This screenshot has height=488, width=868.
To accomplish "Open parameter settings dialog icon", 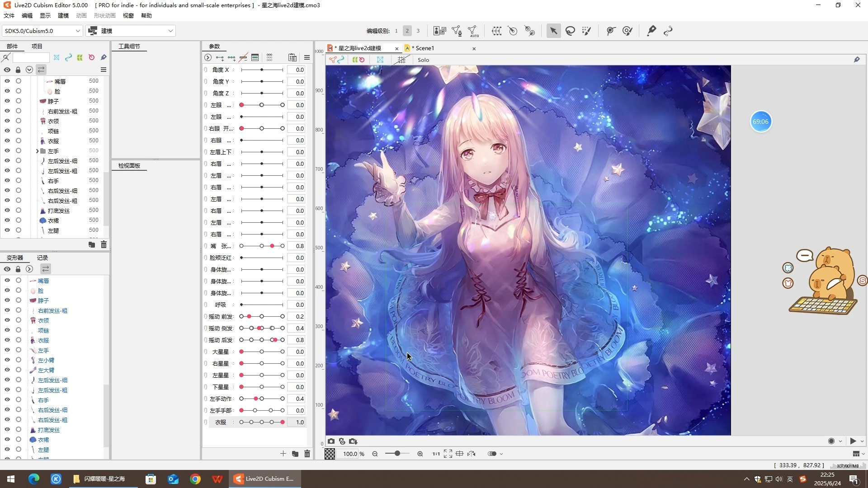I will tap(255, 57).
